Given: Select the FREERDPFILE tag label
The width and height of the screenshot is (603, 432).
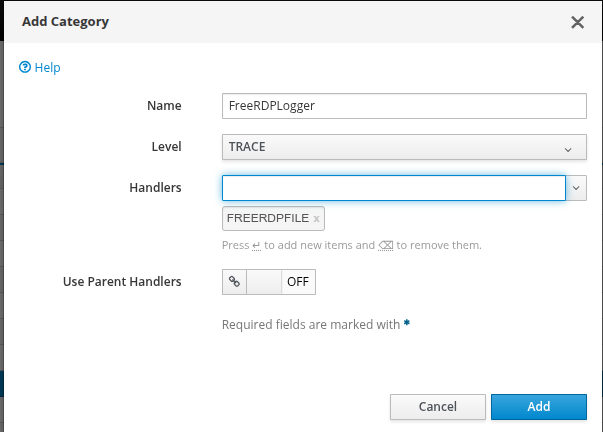Looking at the screenshot, I should click(x=268, y=218).
